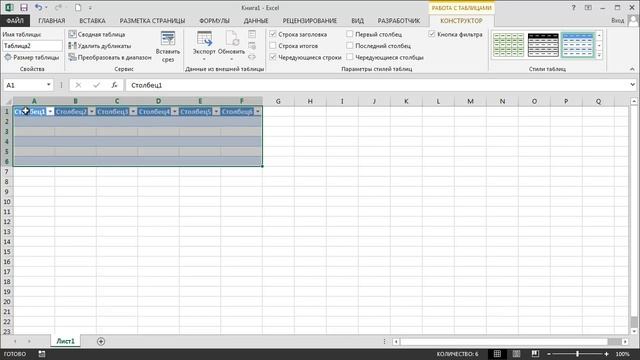Viewport: 640px width, 360px height.
Task: Click the Undo arrow icon
Action: click(x=38, y=8)
